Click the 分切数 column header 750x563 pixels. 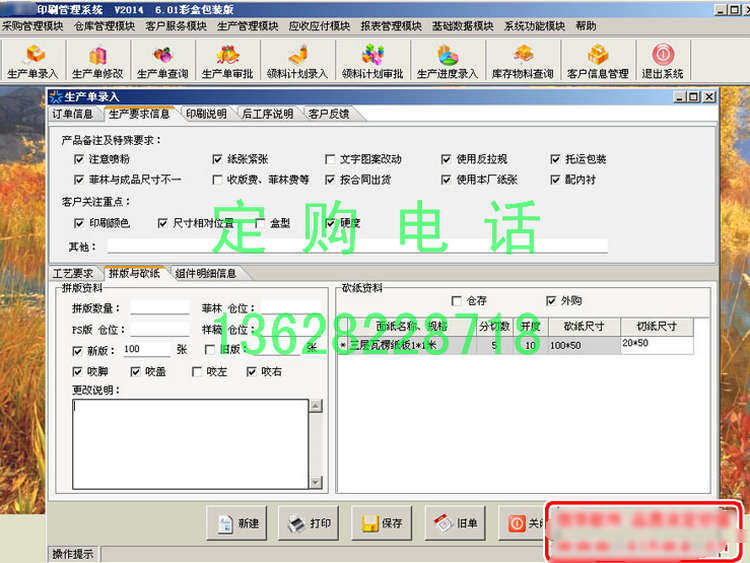(x=495, y=327)
